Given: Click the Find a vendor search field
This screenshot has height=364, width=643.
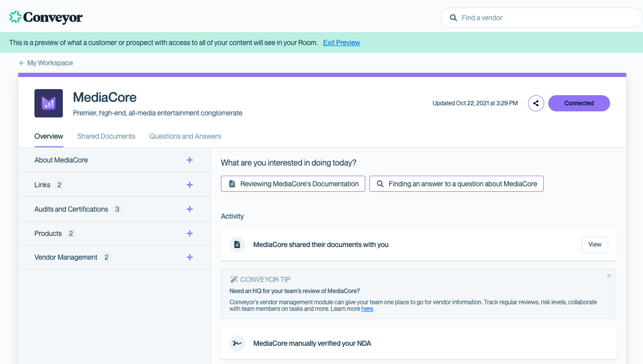Looking at the screenshot, I should [541, 18].
